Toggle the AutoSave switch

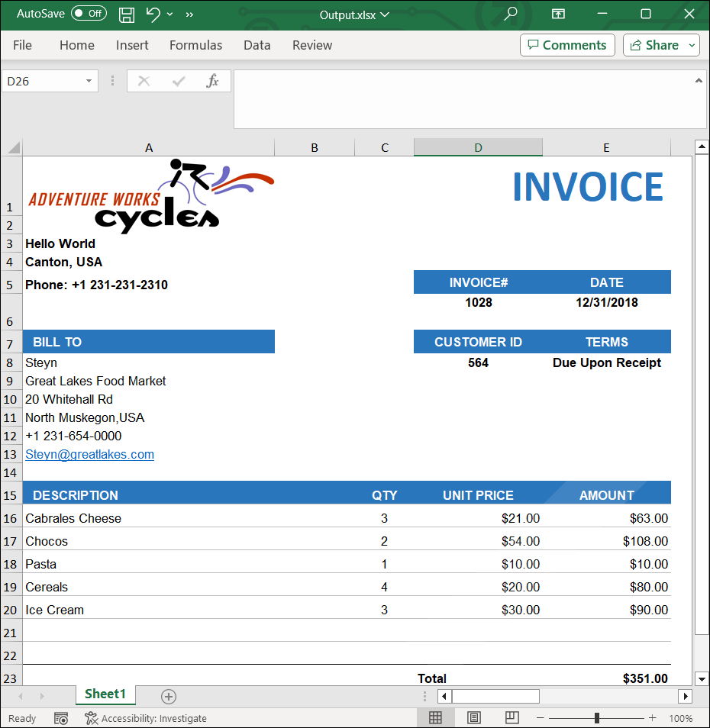coord(89,14)
